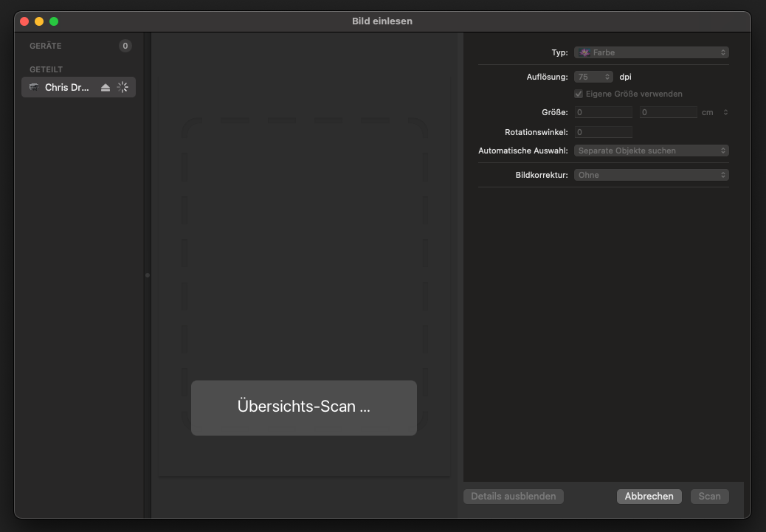Open the Automatische Auswahl dropdown
The image size is (766, 532).
coord(649,151)
